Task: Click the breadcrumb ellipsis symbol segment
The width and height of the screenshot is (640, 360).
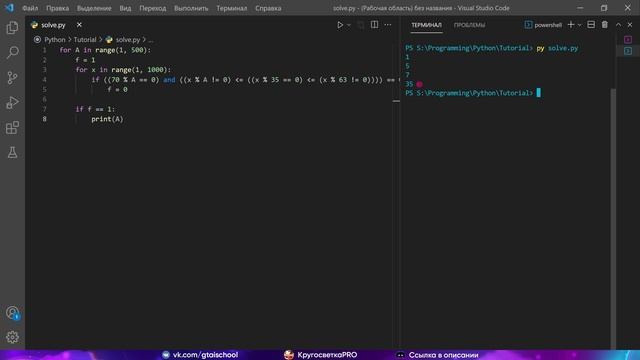Action: click(151, 40)
